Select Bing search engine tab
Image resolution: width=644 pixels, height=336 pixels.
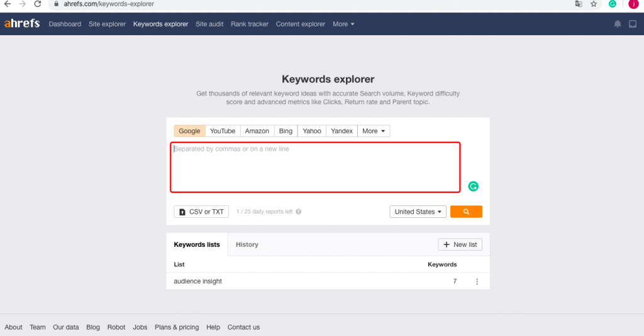point(286,131)
